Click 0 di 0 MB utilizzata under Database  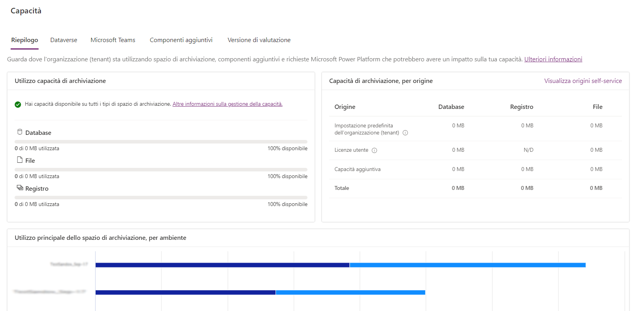37,149
